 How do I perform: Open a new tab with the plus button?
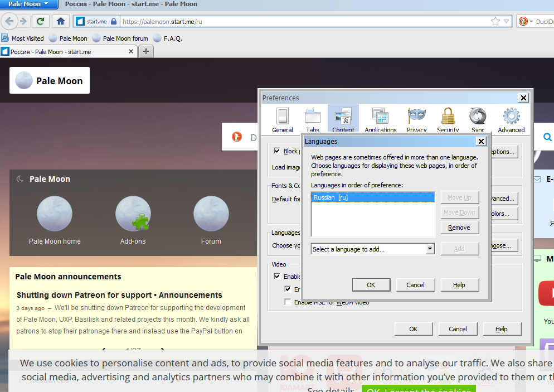coord(146,52)
